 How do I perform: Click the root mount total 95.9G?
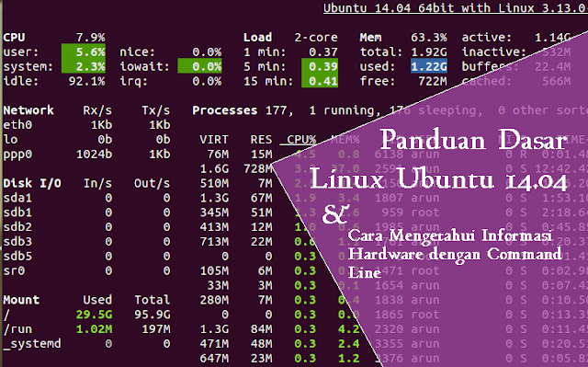153,315
